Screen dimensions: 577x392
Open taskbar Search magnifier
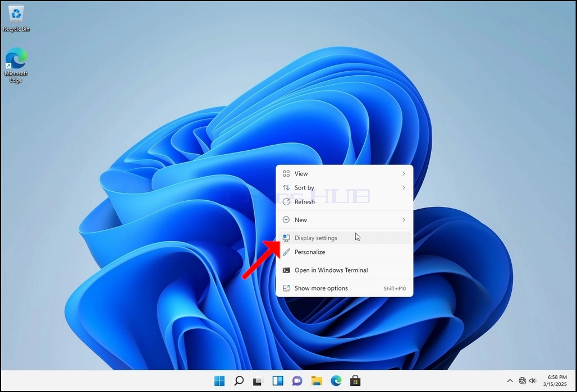tap(239, 381)
